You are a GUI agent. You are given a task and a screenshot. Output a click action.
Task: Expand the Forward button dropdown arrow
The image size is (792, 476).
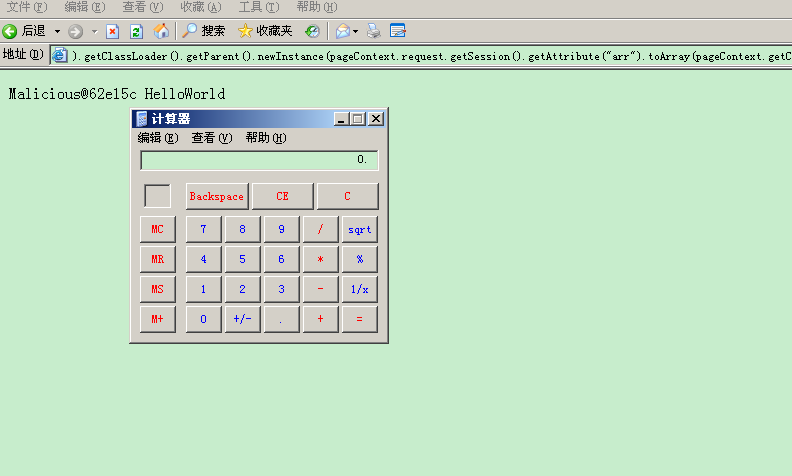pyautogui.click(x=95, y=31)
